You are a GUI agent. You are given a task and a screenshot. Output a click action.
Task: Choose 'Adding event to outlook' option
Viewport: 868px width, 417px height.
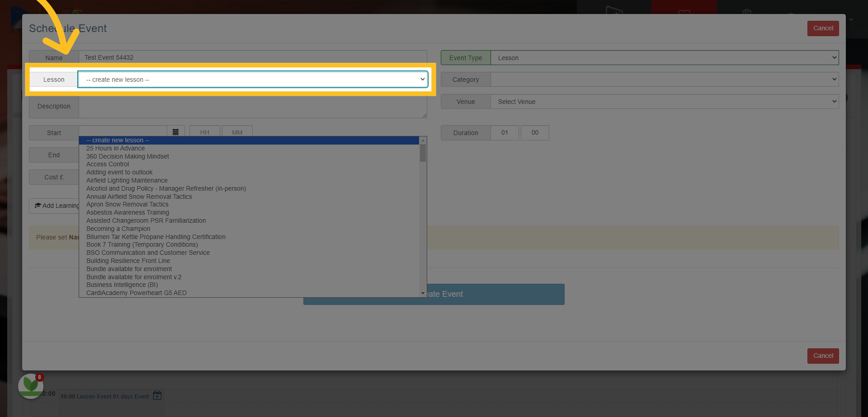(x=249, y=173)
